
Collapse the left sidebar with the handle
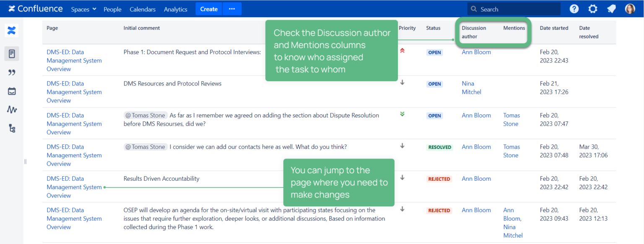click(25, 161)
